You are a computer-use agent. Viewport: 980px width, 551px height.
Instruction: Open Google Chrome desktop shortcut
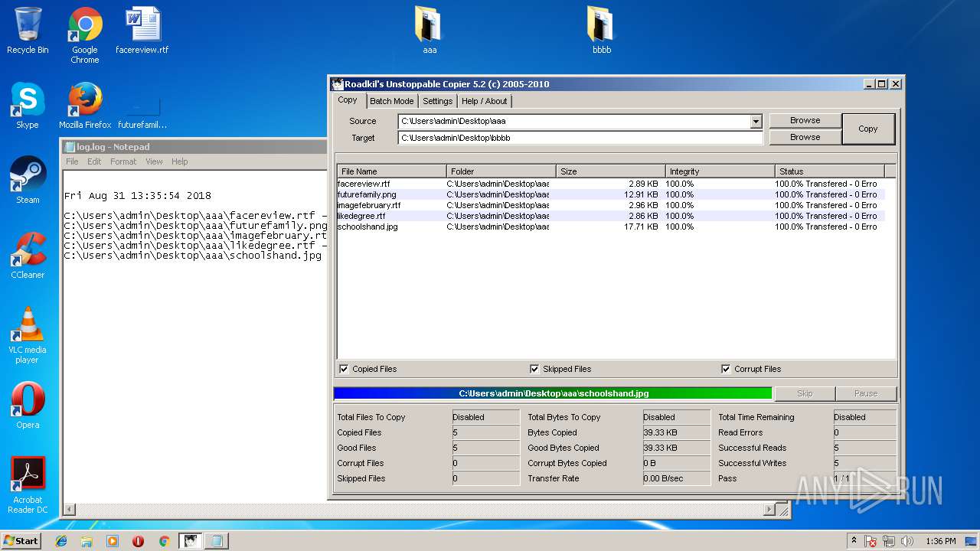coord(85,35)
